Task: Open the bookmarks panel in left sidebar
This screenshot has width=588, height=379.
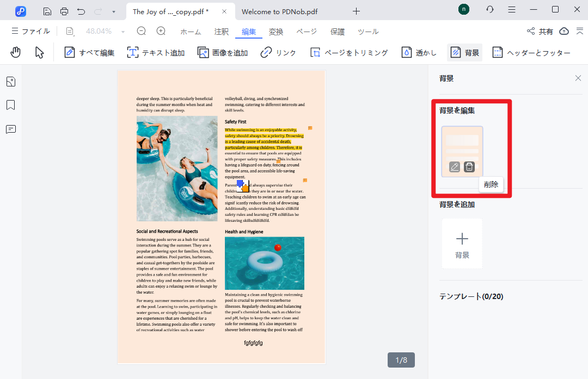Action: pos(10,105)
